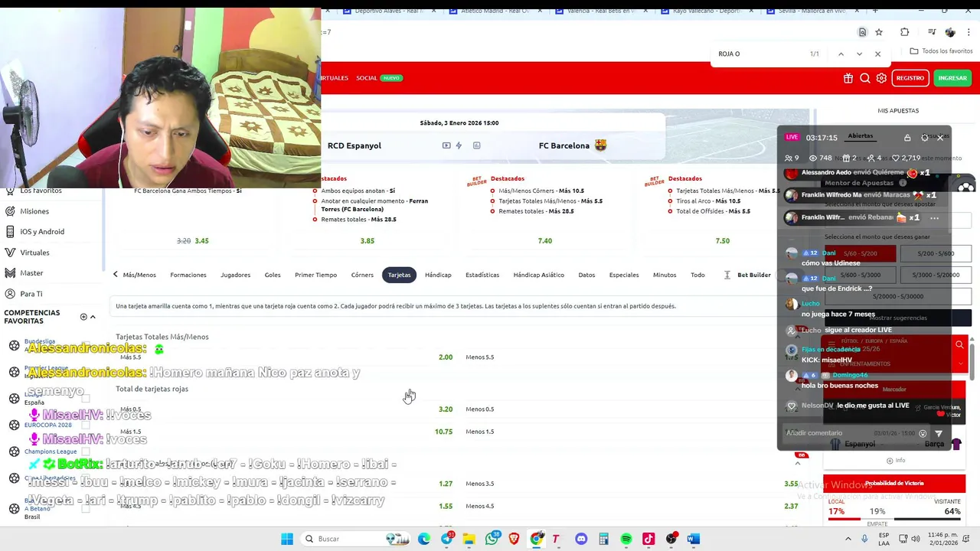Click the 'Añadir comentario' field
The height and width of the screenshot is (551, 980).
click(x=848, y=433)
